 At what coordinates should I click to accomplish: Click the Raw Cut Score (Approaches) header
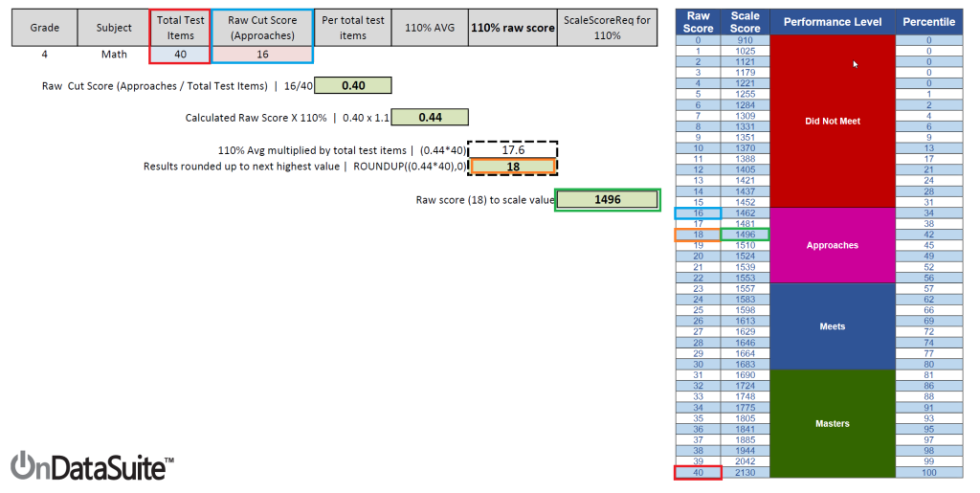(x=261, y=29)
